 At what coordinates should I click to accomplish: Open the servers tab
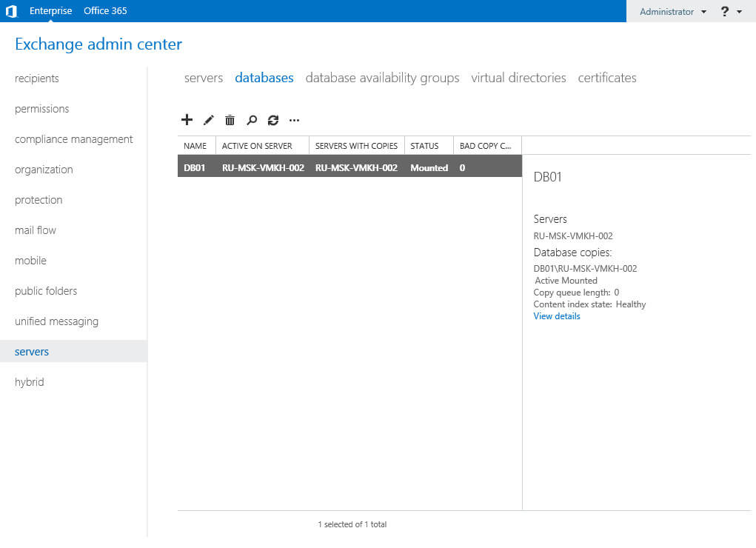click(204, 78)
